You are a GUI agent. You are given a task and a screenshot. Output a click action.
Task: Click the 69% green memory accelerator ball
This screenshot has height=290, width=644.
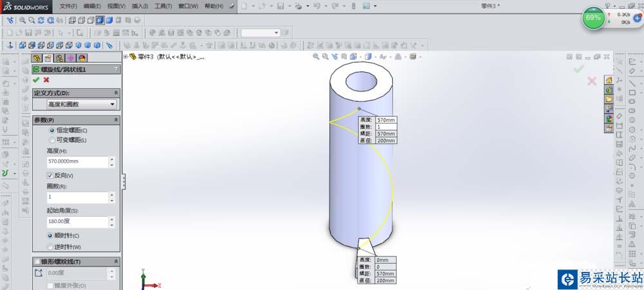593,17
